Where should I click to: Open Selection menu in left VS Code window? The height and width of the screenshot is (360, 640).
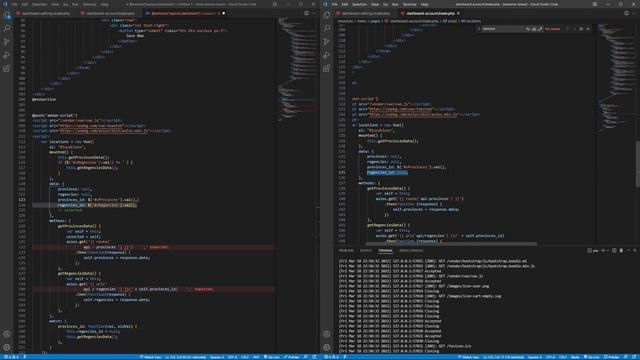[x=39, y=4]
